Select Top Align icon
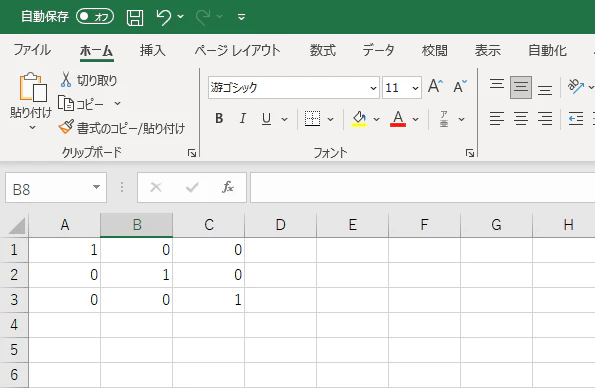 point(497,84)
